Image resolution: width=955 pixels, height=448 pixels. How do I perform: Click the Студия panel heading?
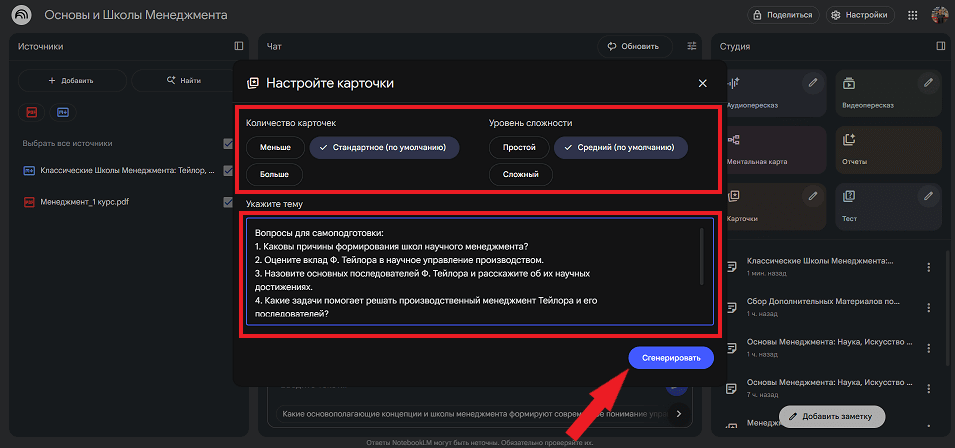pos(735,46)
